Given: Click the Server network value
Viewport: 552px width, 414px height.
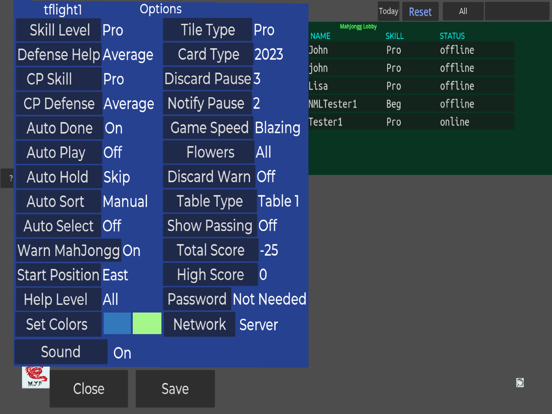Looking at the screenshot, I should 259,325.
